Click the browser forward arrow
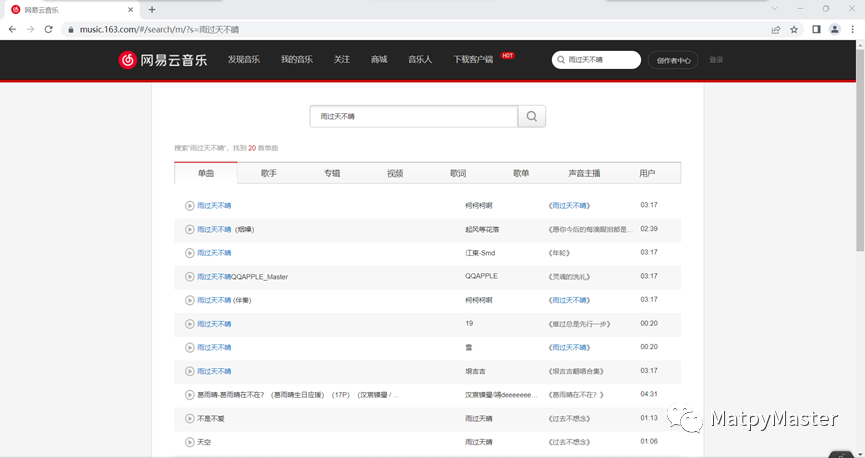The width and height of the screenshot is (865, 458). (30, 29)
